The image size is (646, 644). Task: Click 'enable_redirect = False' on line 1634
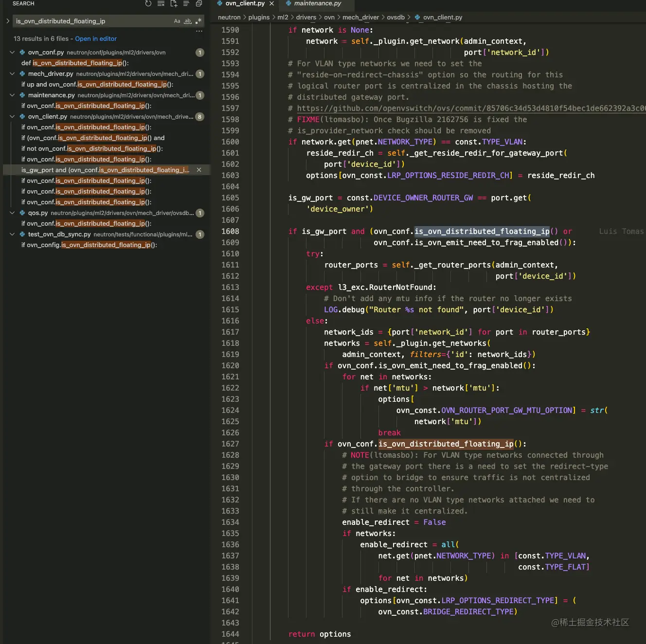(394, 522)
